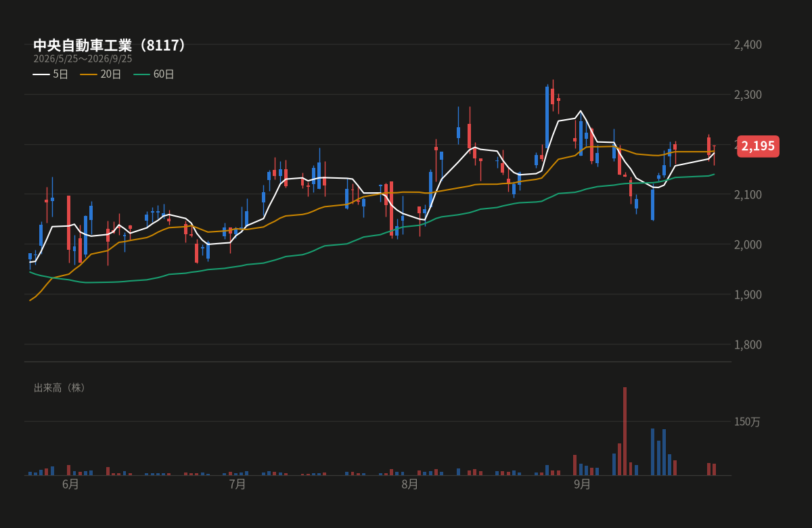
Task: Click the 2,000 price axis label
Action: (748, 244)
